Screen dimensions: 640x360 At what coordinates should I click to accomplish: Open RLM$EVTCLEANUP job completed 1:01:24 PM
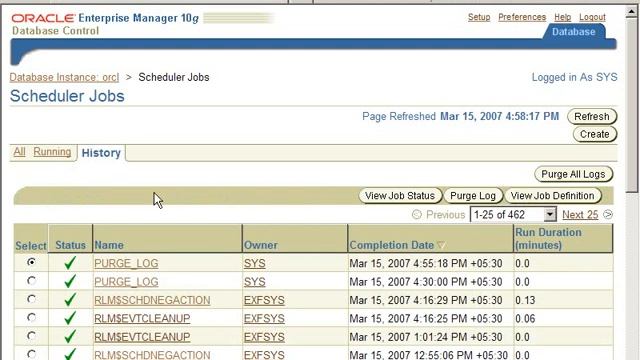tap(142, 337)
